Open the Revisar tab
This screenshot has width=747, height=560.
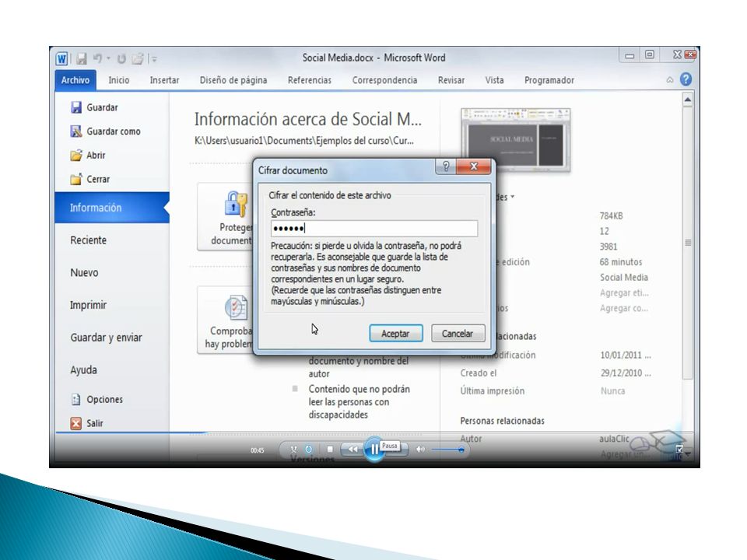tap(451, 80)
